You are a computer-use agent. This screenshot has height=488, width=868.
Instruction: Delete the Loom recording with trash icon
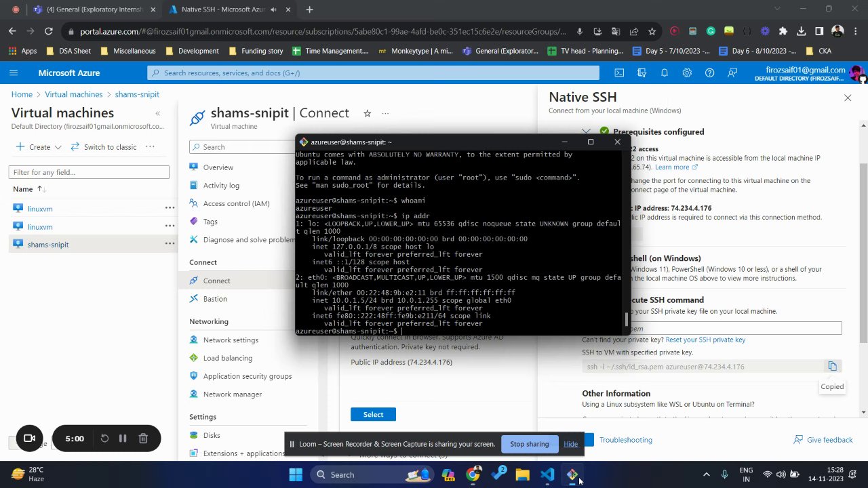coord(143,439)
